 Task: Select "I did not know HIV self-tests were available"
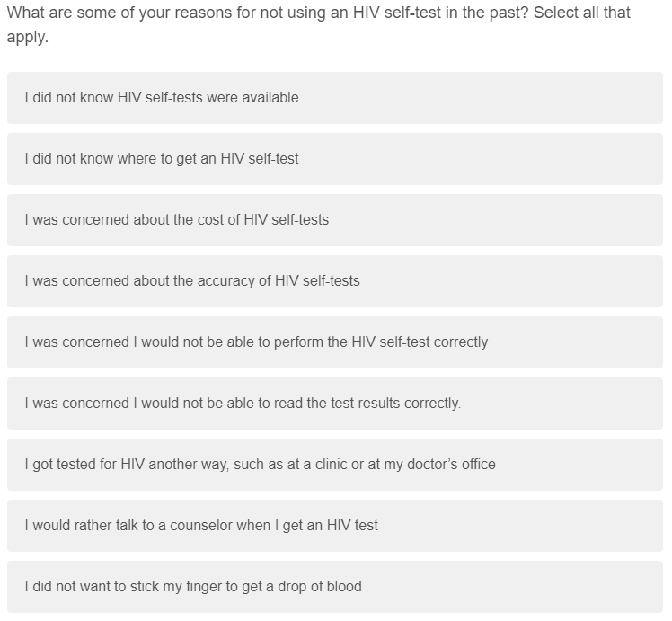162,98
